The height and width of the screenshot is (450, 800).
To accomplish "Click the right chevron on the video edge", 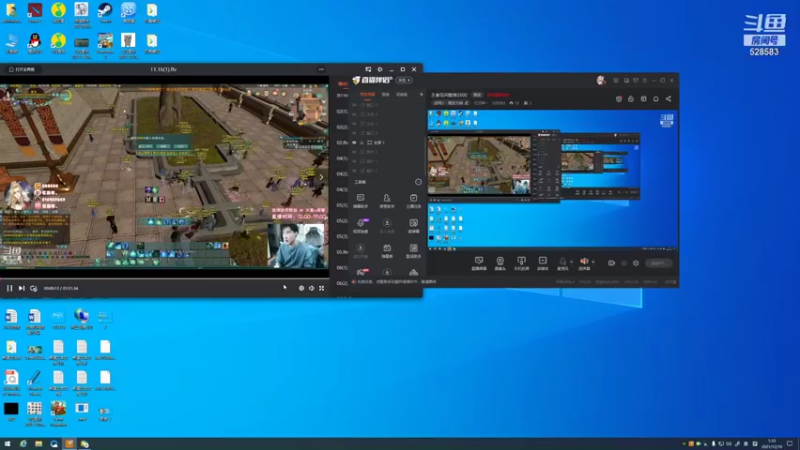I will (x=321, y=177).
